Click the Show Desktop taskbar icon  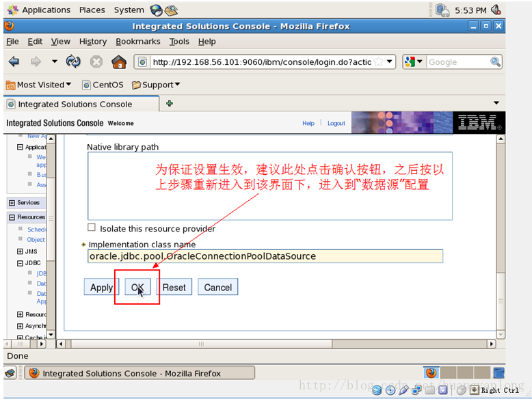(x=10, y=373)
